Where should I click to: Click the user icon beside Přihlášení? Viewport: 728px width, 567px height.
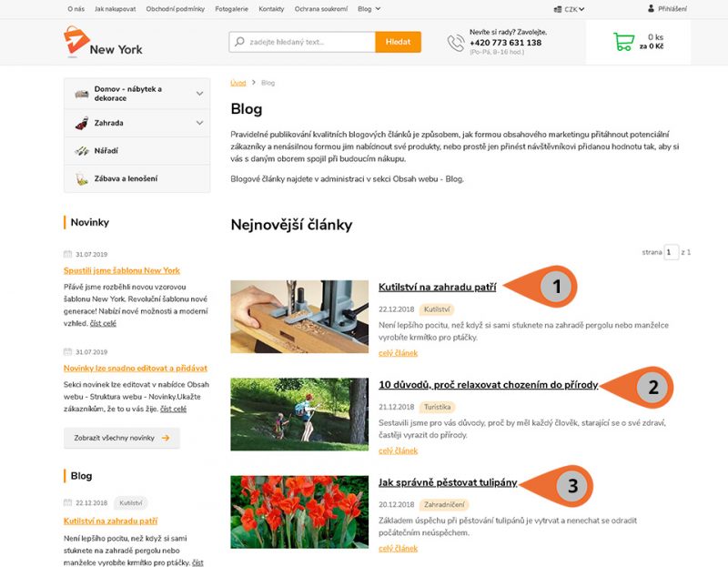point(651,8)
